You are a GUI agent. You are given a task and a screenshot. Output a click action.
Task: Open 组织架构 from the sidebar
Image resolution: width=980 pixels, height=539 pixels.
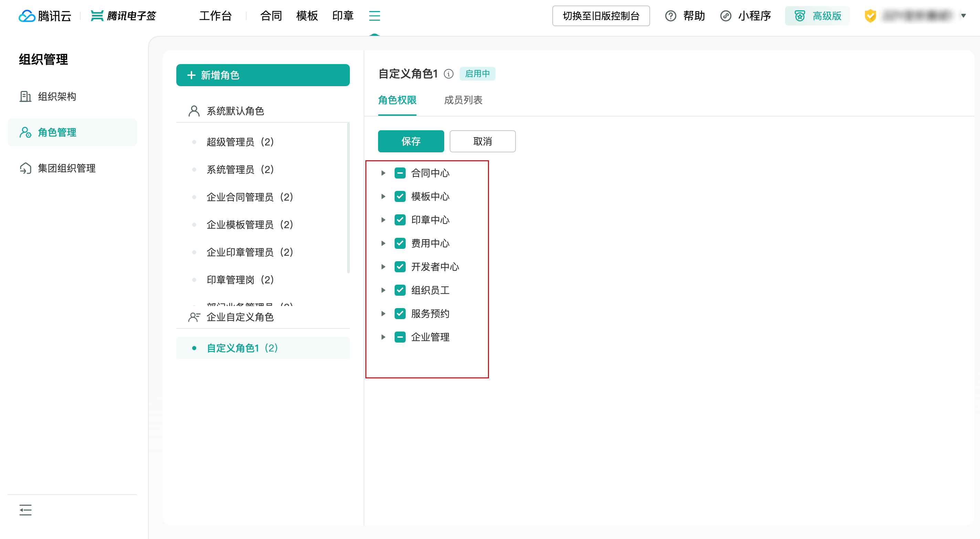57,97
